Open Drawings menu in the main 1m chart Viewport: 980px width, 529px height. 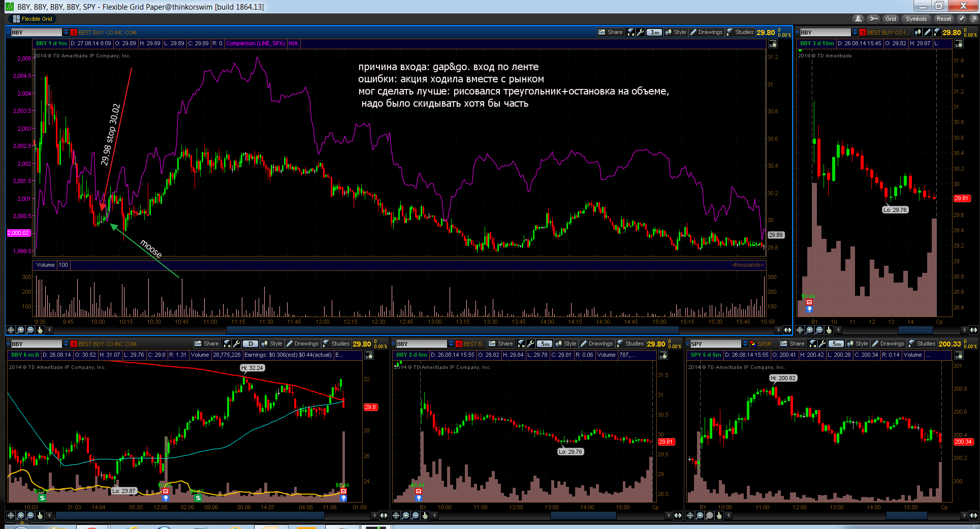click(x=706, y=32)
